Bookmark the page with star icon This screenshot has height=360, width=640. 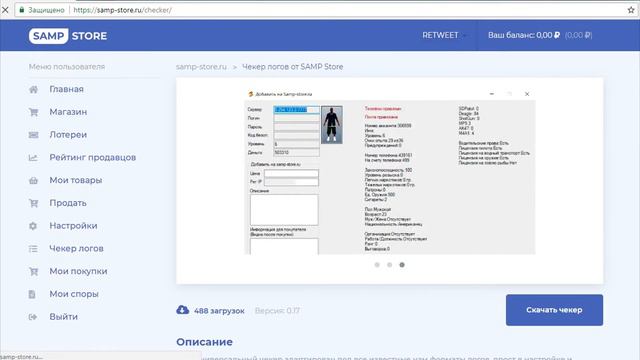[x=631, y=10]
